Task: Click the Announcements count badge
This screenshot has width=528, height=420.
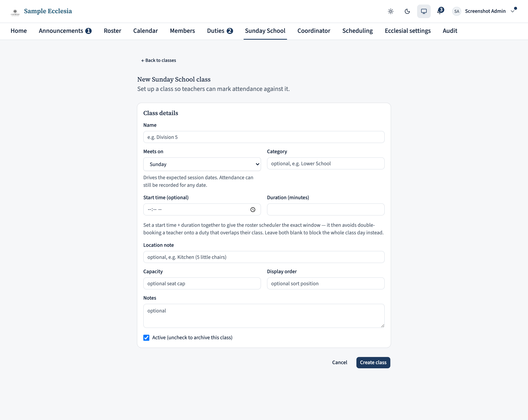Action: click(88, 31)
